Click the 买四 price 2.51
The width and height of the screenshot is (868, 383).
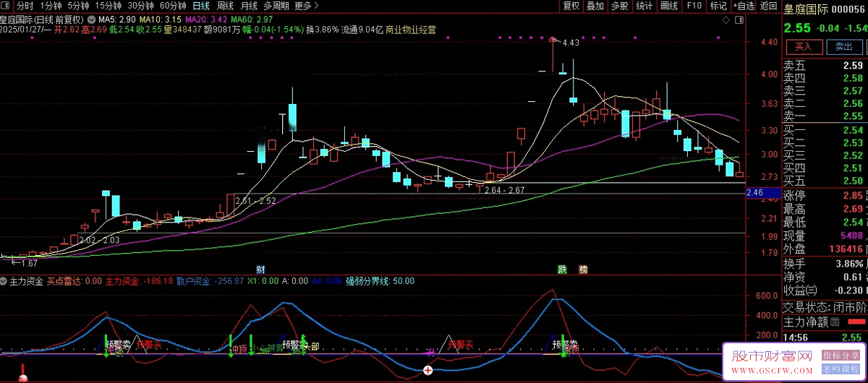(x=853, y=168)
